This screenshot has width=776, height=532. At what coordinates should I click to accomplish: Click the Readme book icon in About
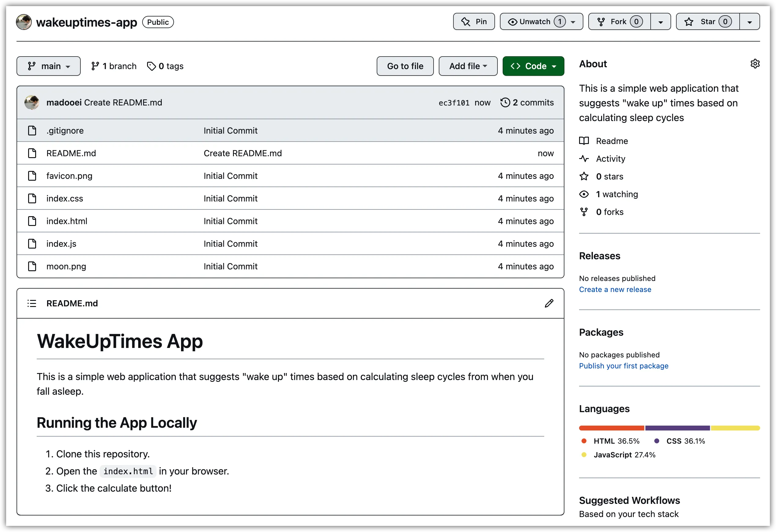point(584,141)
